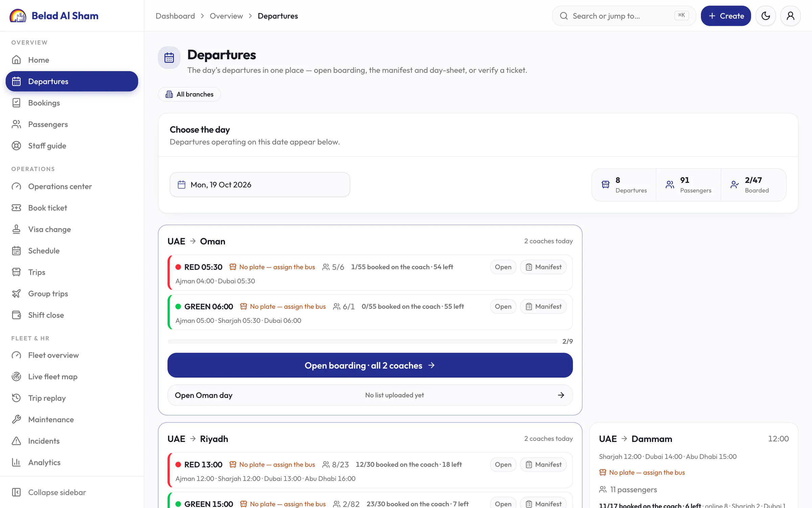The height and width of the screenshot is (508, 812).
Task: Go to Overview breadcrumb
Action: pyautogui.click(x=226, y=16)
